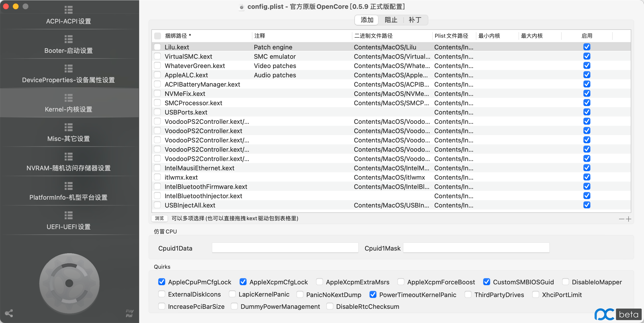Viewport: 644px width, 323px height.
Task: Click the share icon in the sidebar
Action: [9, 313]
